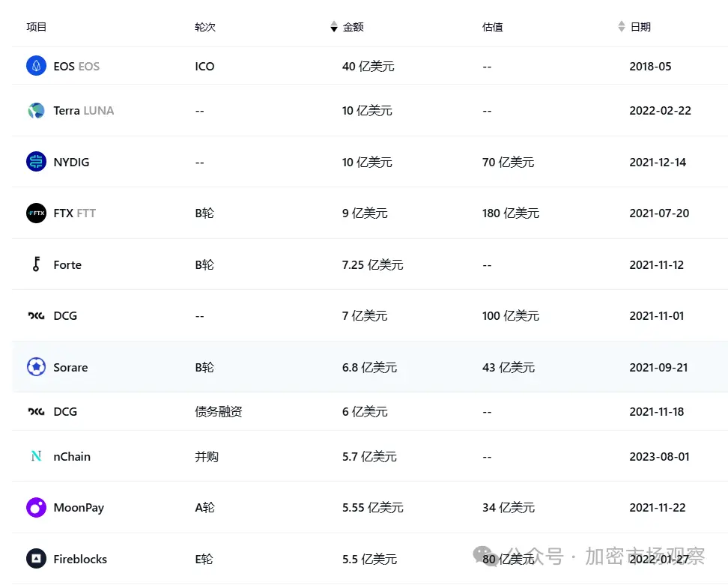728x585 pixels.
Task: Click the MoonPay purple logo icon
Action: point(36,507)
